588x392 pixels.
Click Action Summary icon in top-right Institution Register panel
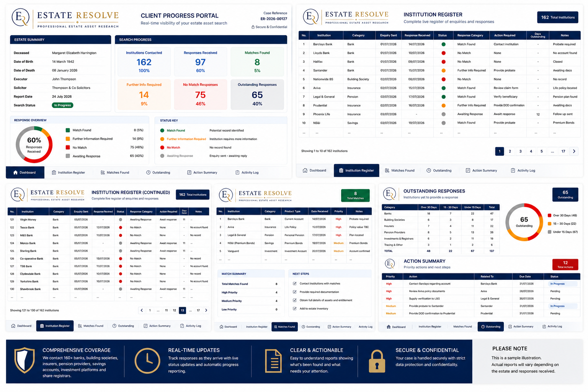tap(468, 170)
